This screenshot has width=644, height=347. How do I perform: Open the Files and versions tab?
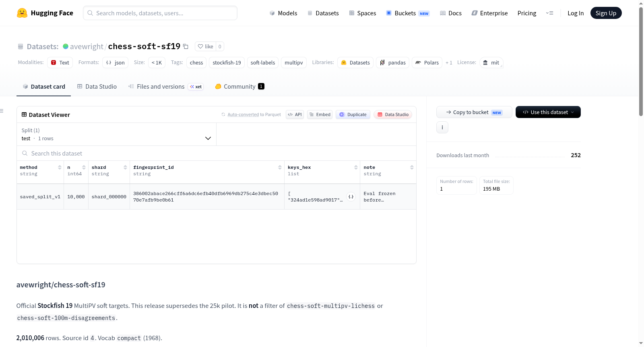point(166,86)
